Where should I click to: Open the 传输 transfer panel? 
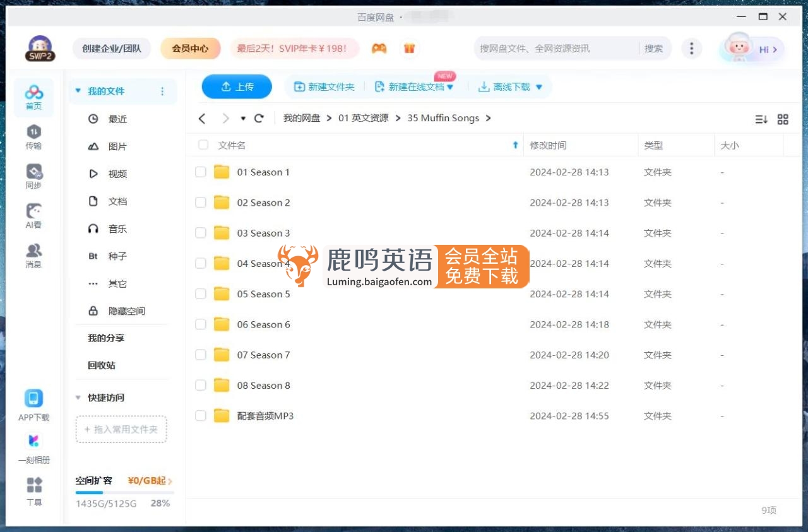[33, 138]
